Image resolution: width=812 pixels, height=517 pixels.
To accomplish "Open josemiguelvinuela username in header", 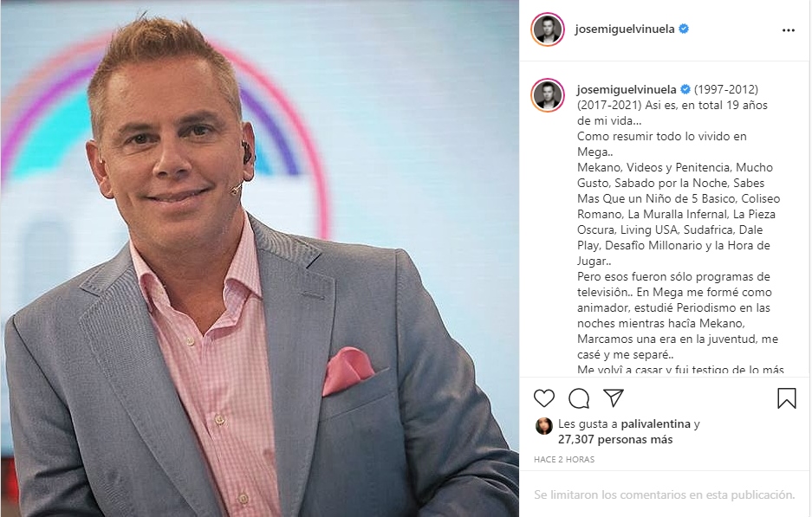I will pos(625,29).
